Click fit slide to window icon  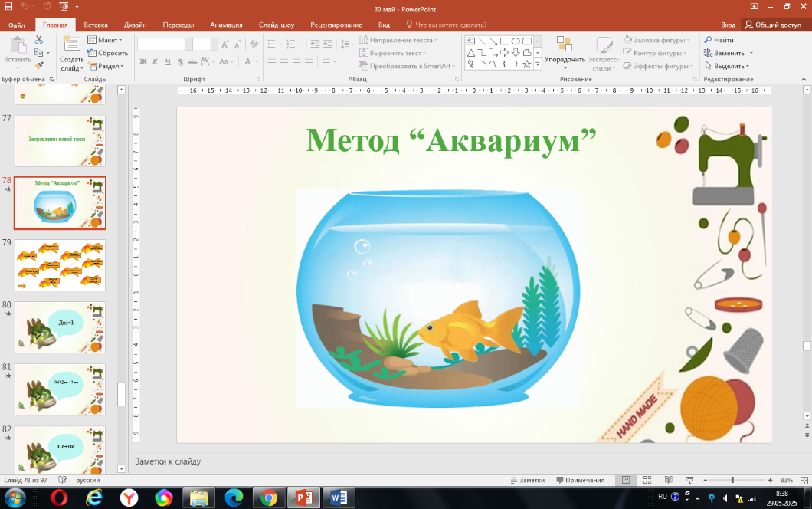click(802, 480)
